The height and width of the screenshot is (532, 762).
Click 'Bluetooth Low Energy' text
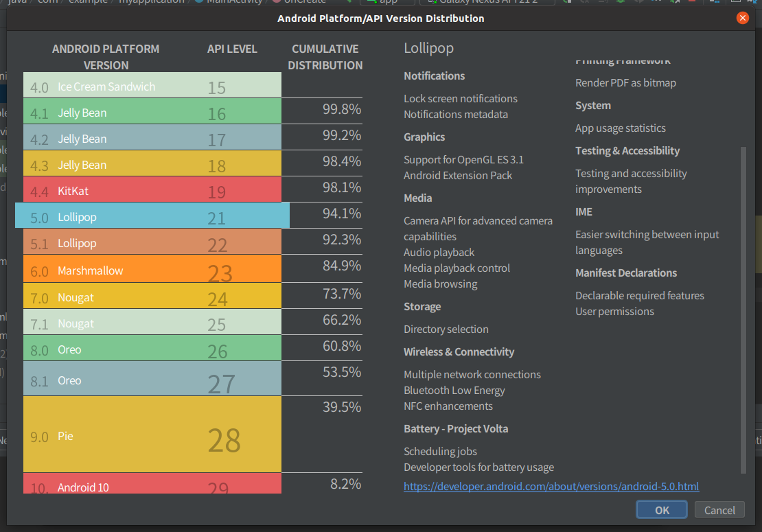pos(454,390)
